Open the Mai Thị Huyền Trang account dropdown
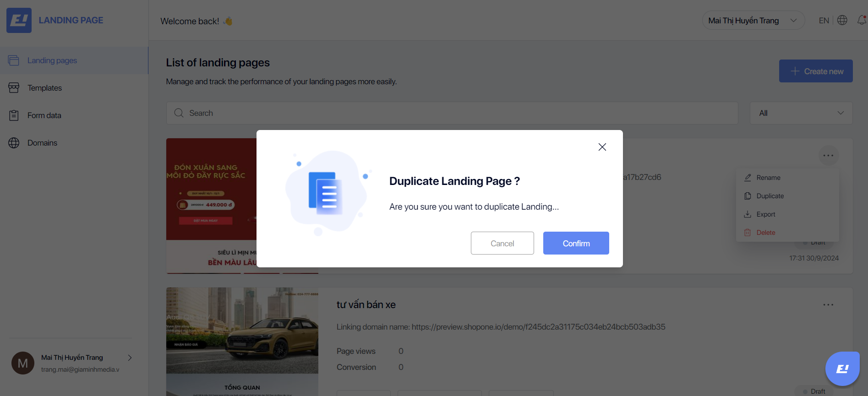 pyautogui.click(x=753, y=21)
